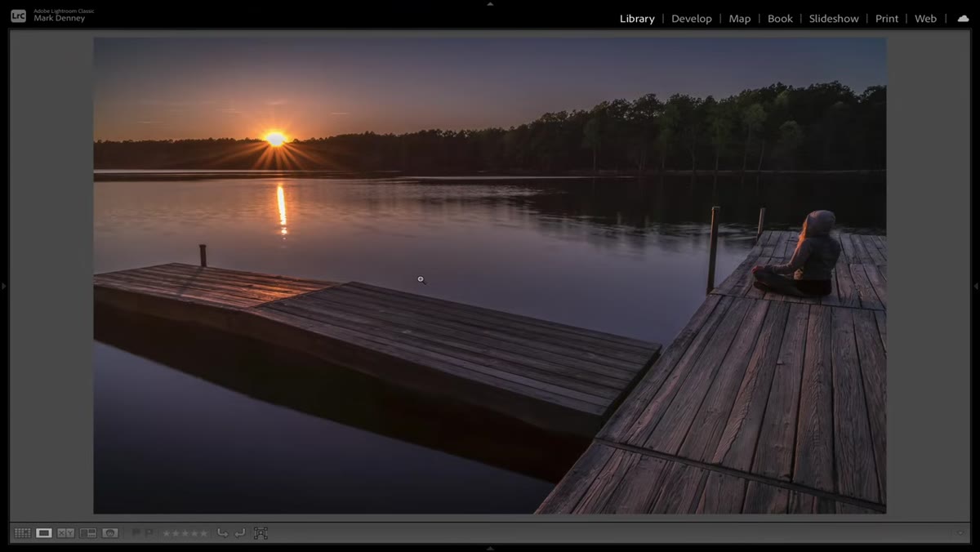The width and height of the screenshot is (980, 552).
Task: Flag photo as Rejected
Action: click(x=149, y=533)
